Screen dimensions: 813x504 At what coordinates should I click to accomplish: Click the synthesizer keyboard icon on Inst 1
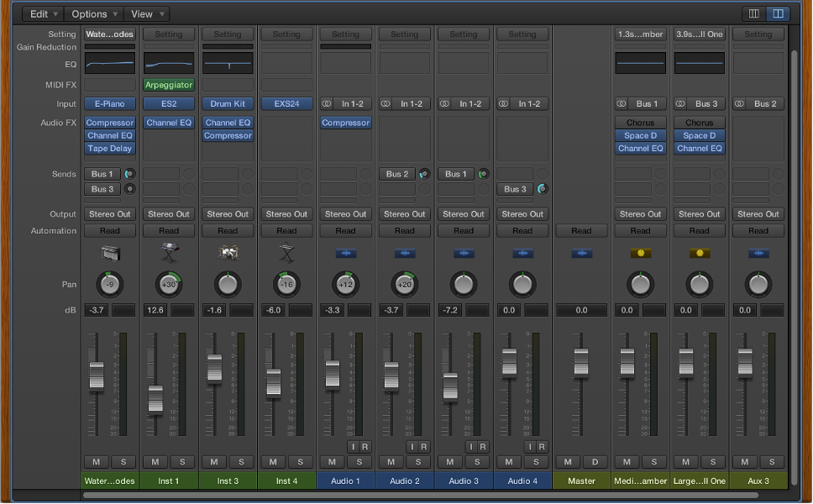coord(168,254)
